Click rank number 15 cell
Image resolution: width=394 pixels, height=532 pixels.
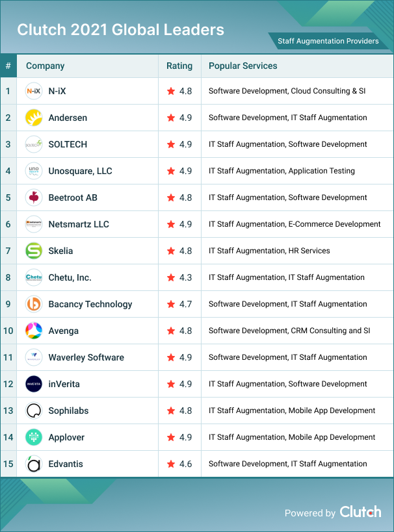pyautogui.click(x=8, y=464)
